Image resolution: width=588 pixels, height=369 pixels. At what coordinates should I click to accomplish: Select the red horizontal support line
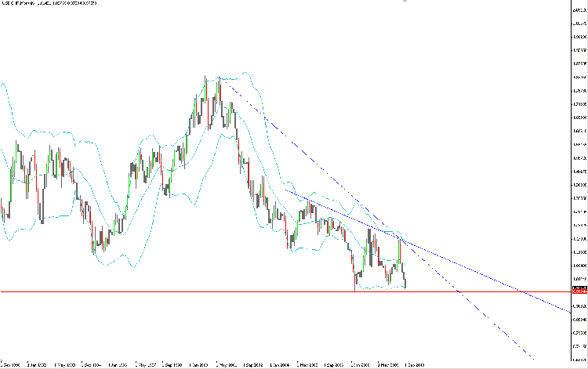click(x=285, y=291)
